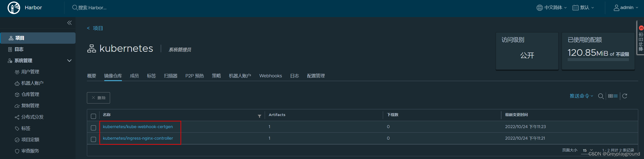Open the event log side panel
Image resolution: width=644 pixels, height=159 pixels.
641,38
